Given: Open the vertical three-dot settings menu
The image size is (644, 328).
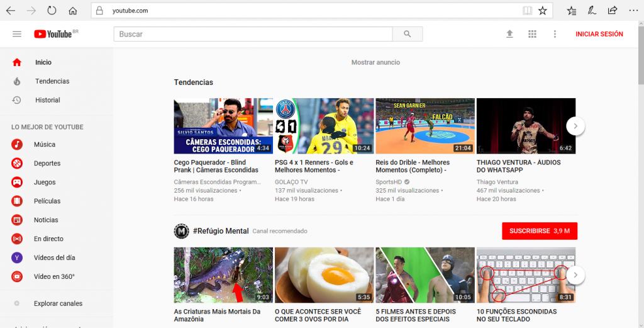Looking at the screenshot, I should (554, 34).
